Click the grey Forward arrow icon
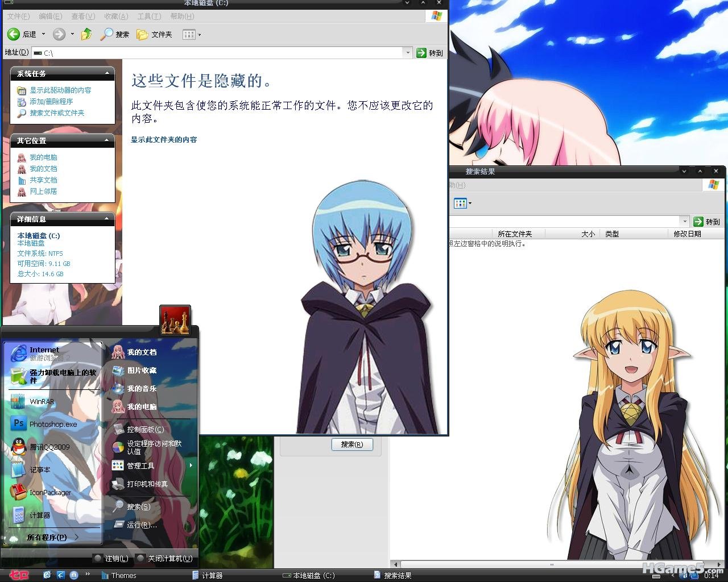 point(59,35)
